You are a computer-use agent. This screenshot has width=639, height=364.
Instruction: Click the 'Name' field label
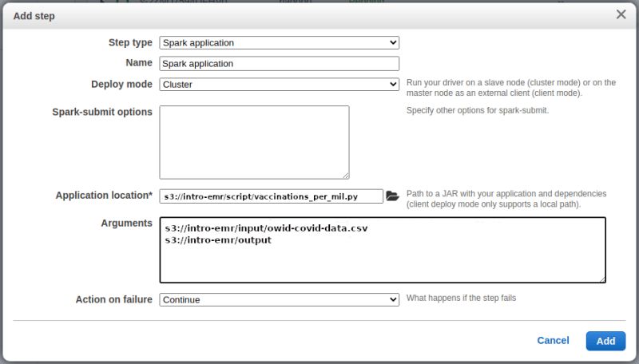pyautogui.click(x=138, y=63)
